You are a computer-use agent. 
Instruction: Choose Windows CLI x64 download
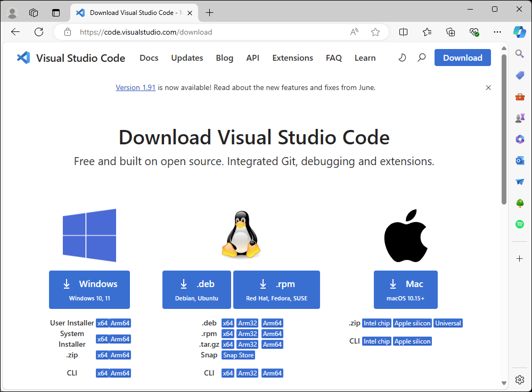coord(102,373)
